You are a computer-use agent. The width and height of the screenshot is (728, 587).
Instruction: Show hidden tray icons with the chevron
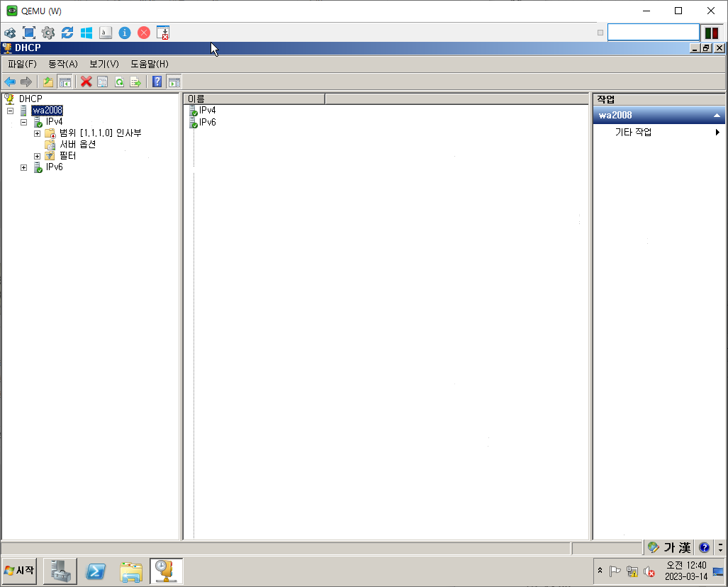point(600,570)
